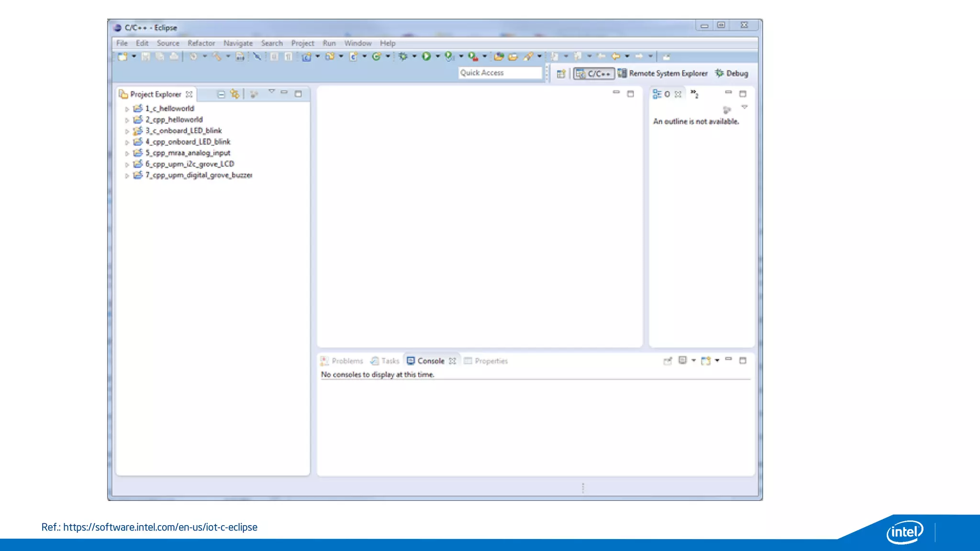Click the New file toolbar icon
This screenshot has height=551, width=980.
pyautogui.click(x=122, y=56)
